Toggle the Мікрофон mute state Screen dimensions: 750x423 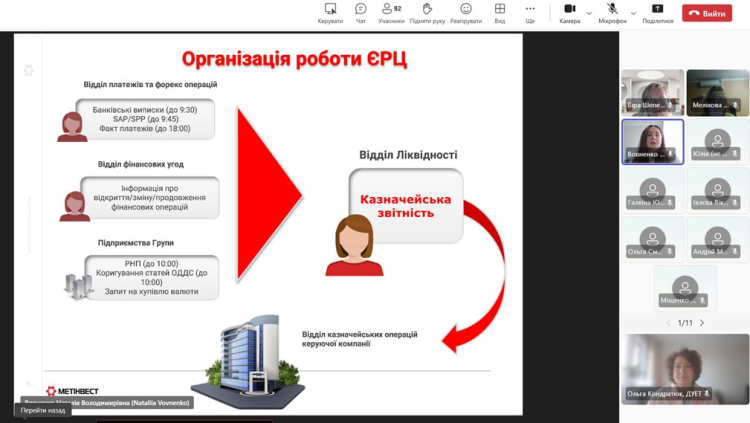point(612,12)
